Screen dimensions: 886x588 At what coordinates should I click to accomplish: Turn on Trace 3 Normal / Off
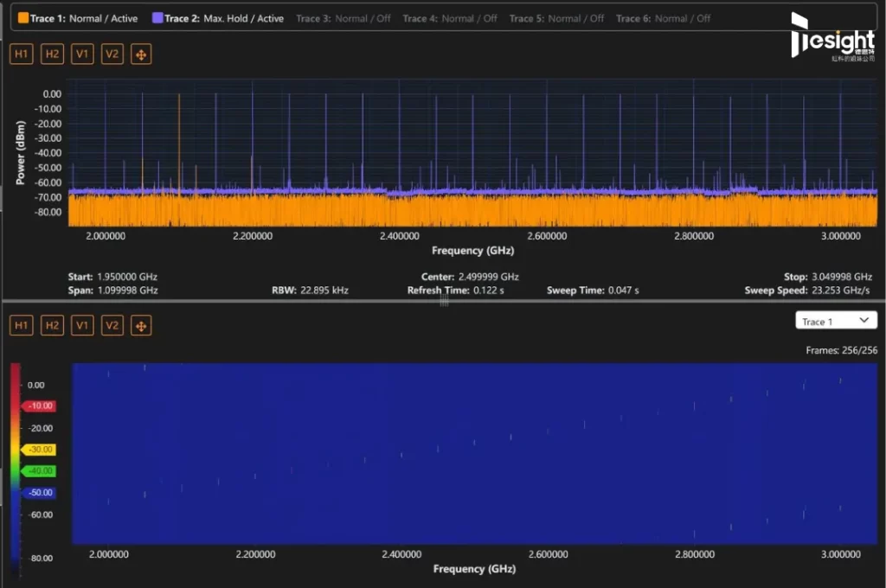coord(343,18)
